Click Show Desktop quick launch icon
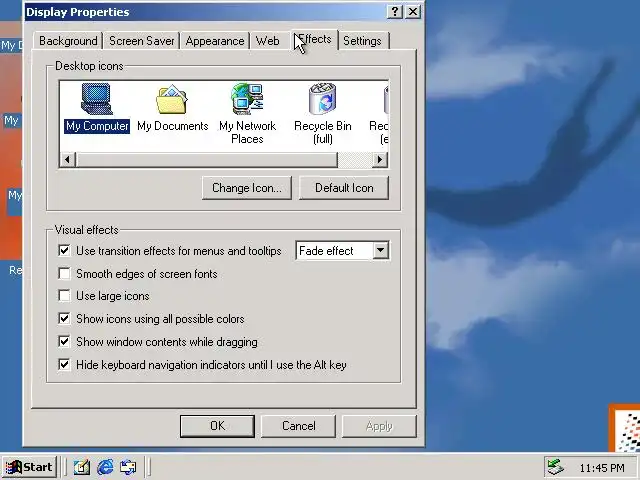The height and width of the screenshot is (480, 640). tap(82, 467)
